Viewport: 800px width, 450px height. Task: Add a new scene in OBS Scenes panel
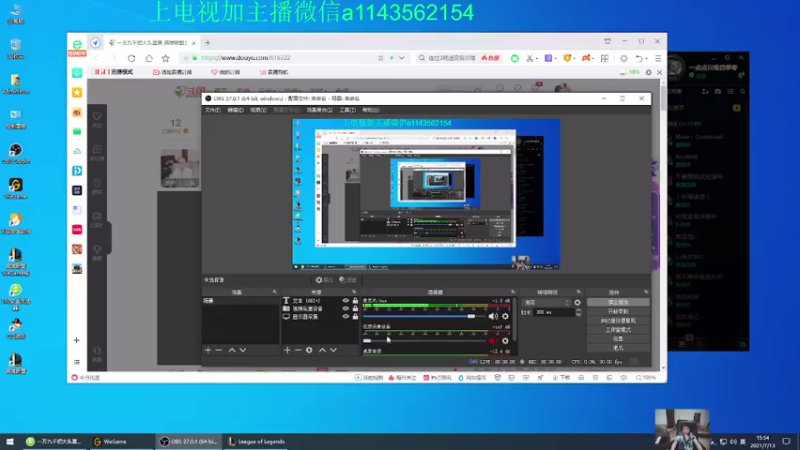(208, 350)
